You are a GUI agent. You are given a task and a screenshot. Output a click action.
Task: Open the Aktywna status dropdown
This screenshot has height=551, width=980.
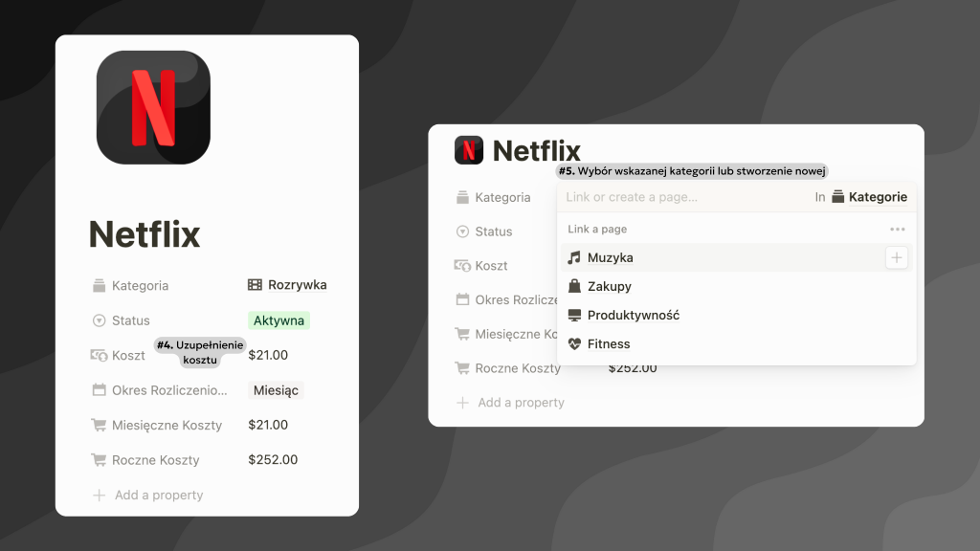tap(278, 320)
